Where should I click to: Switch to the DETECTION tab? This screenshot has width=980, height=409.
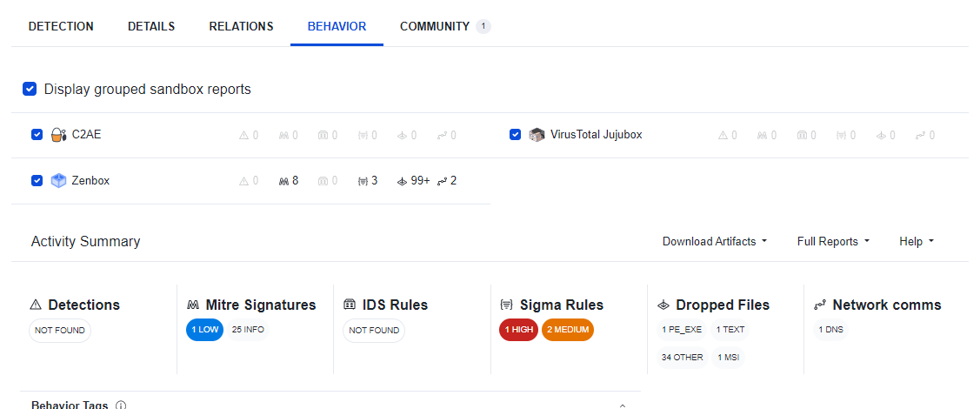[x=61, y=26]
